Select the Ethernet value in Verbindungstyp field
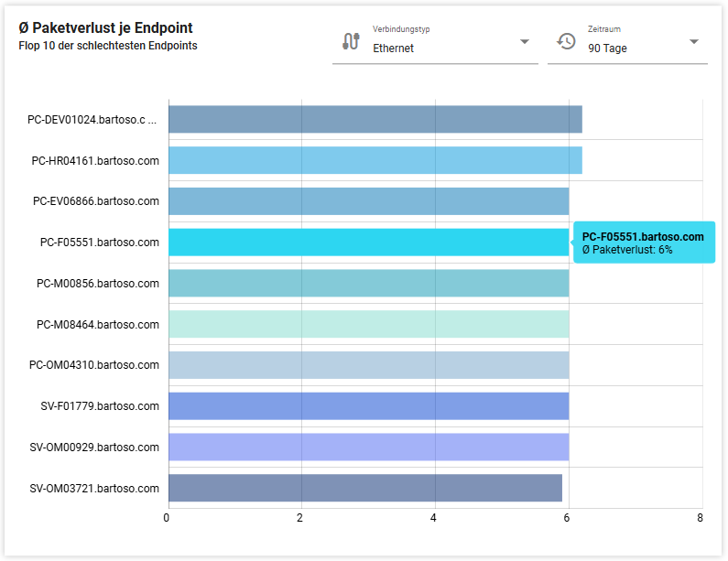The image size is (728, 561). 394,49
